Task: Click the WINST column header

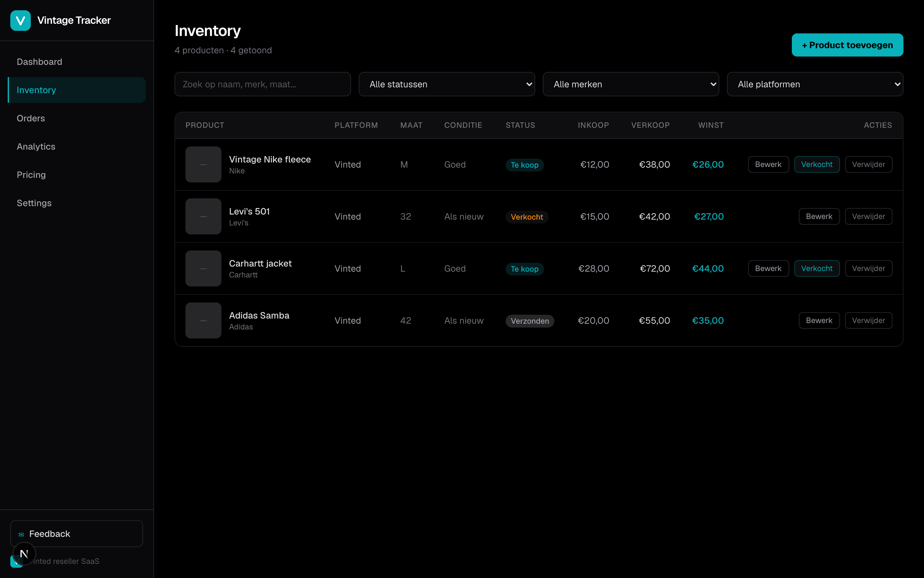Action: (711, 125)
